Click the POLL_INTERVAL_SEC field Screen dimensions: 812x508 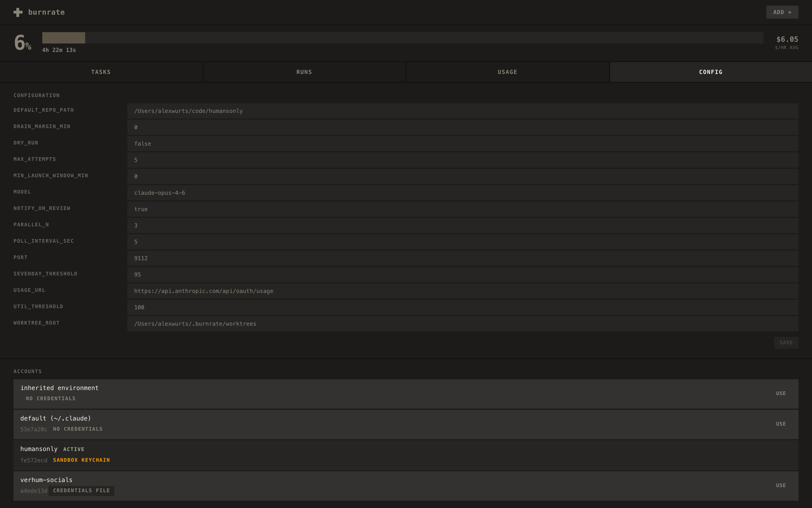[463, 242]
